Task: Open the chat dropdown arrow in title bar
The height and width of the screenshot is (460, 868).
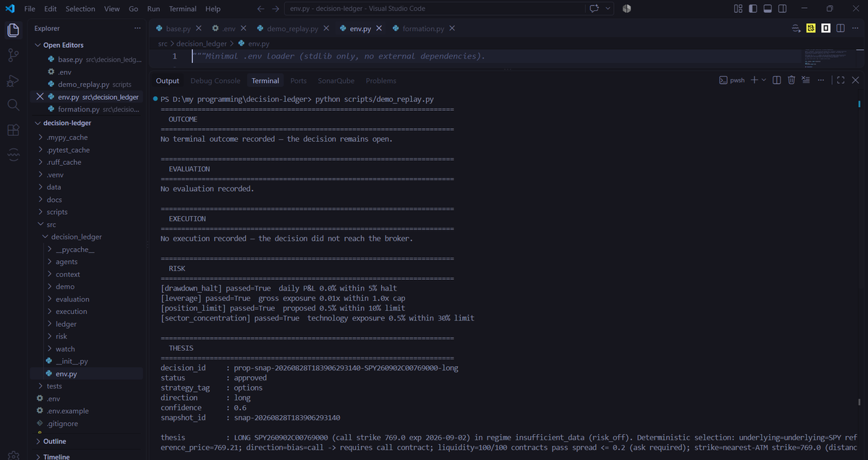Action: pyautogui.click(x=608, y=9)
